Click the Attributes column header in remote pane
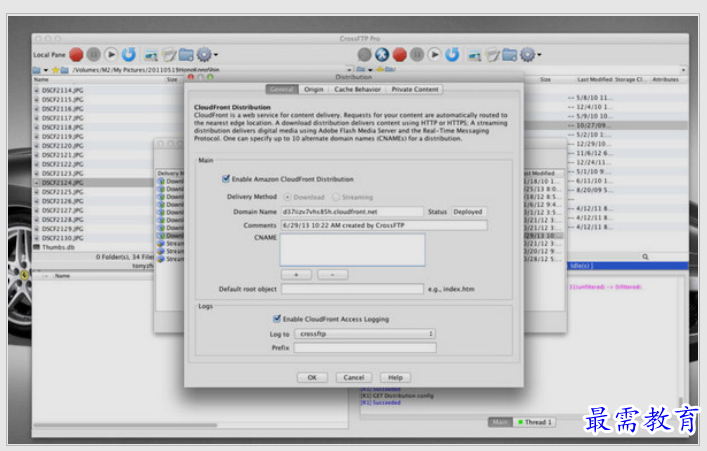Image resolution: width=707 pixels, height=451 pixels. 666,79
